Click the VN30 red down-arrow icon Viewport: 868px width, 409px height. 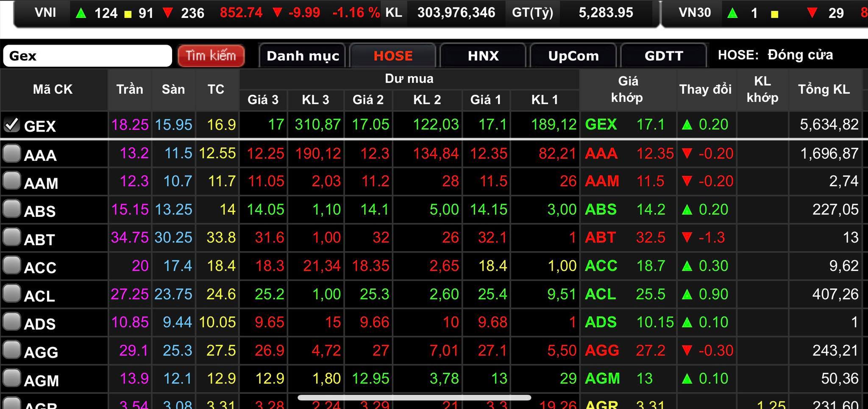click(x=812, y=13)
